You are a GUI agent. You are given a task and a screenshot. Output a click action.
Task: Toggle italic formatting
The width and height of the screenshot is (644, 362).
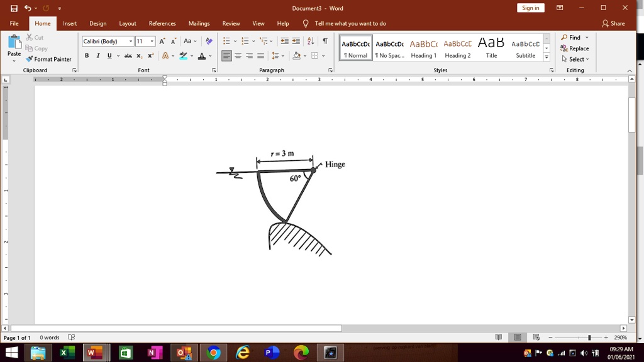coord(98,56)
